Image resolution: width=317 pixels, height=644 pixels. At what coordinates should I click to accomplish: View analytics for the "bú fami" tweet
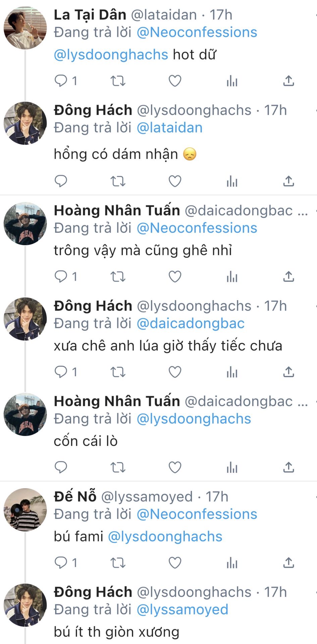click(232, 562)
